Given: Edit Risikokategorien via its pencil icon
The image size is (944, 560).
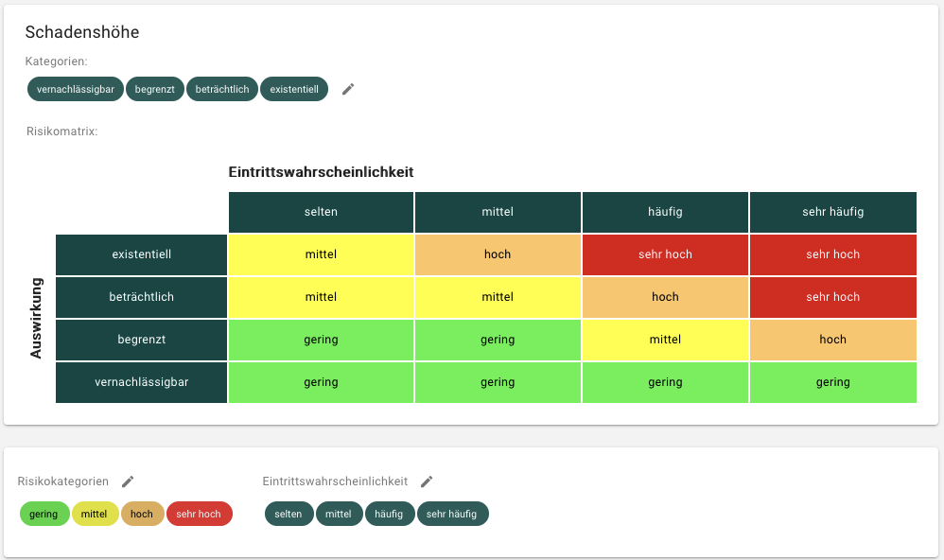Looking at the screenshot, I should coord(128,481).
